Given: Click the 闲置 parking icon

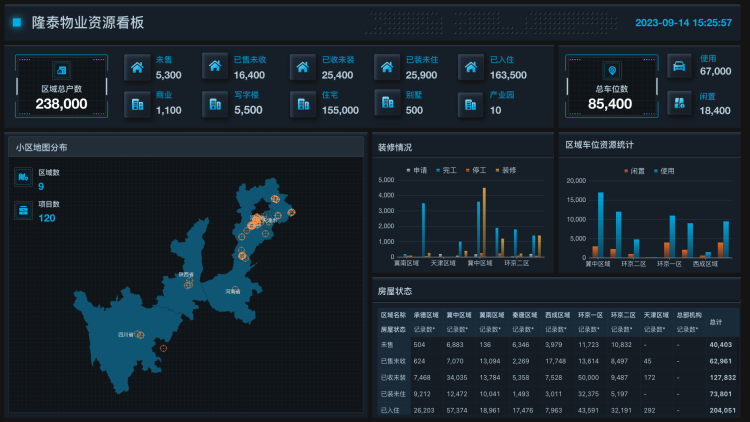Looking at the screenshot, I should (x=679, y=103).
